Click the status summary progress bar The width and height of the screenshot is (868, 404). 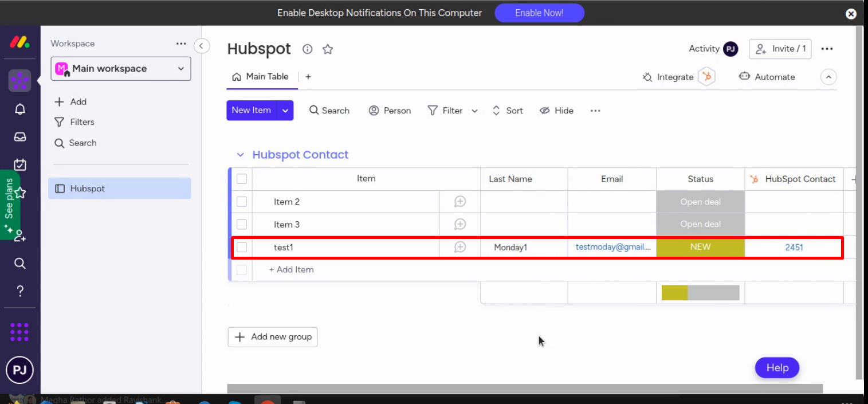point(701,293)
